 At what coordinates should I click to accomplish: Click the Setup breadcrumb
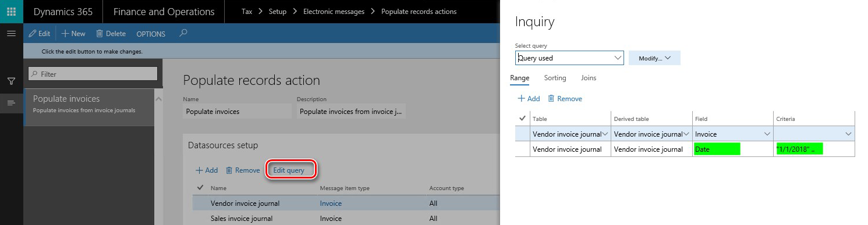point(277,12)
